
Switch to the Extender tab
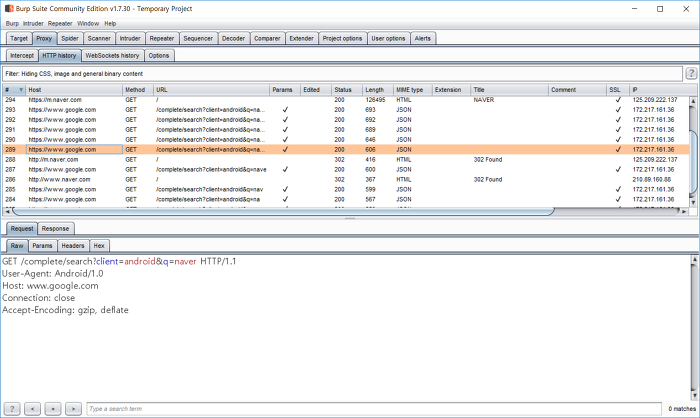(x=301, y=38)
